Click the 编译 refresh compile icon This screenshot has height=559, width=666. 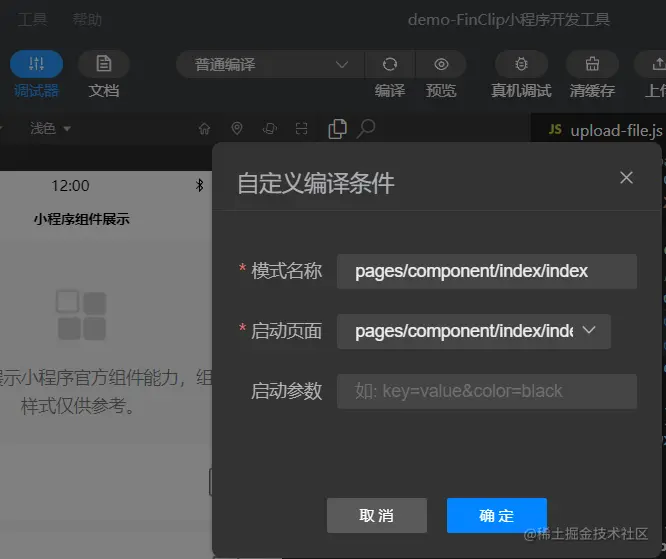click(390, 65)
